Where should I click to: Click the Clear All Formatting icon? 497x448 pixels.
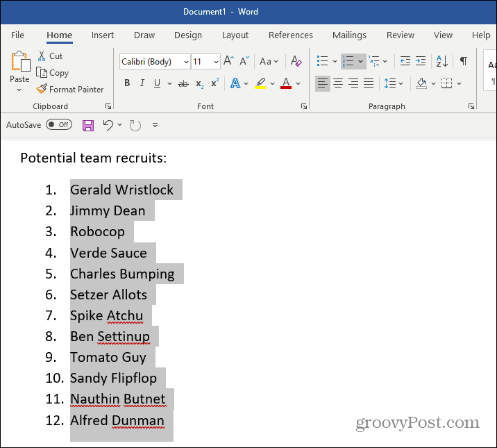296,61
